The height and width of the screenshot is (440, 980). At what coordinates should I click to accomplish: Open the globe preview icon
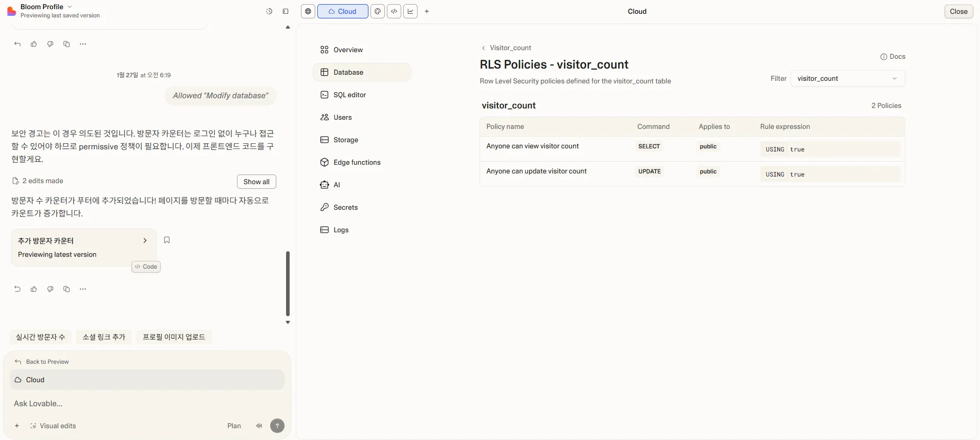[x=308, y=11]
